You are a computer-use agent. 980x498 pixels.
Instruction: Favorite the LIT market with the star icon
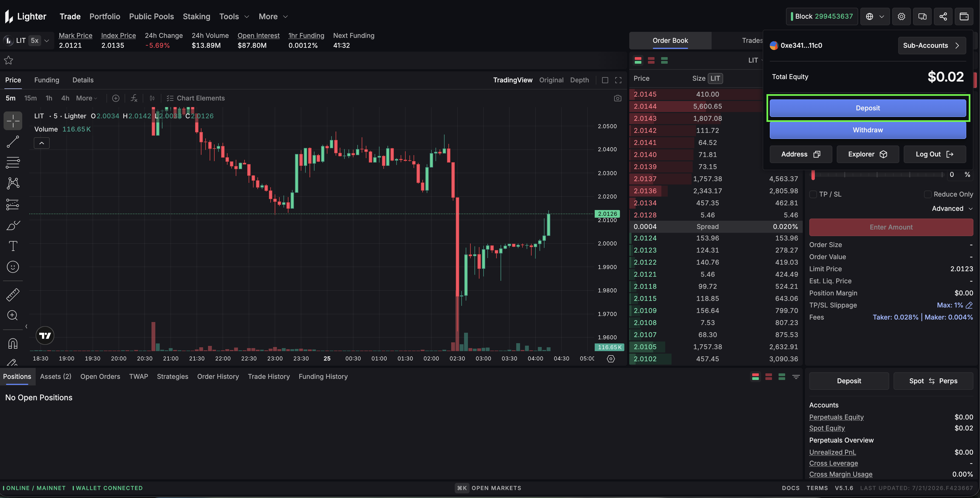click(x=8, y=60)
